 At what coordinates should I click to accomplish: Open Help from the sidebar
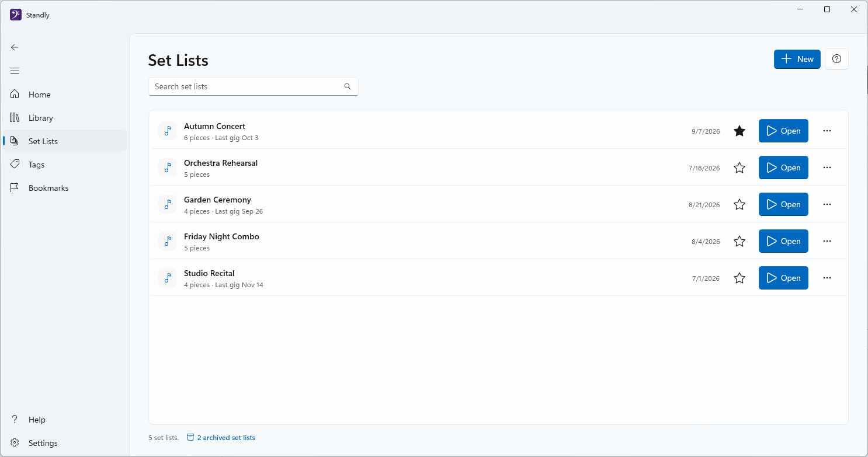pyautogui.click(x=65, y=420)
